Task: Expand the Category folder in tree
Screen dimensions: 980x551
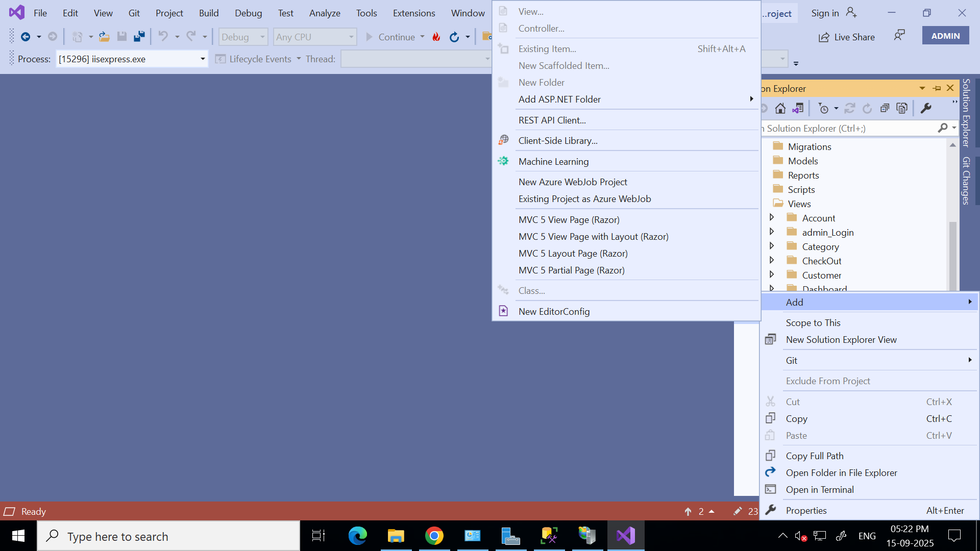Action: (x=772, y=246)
